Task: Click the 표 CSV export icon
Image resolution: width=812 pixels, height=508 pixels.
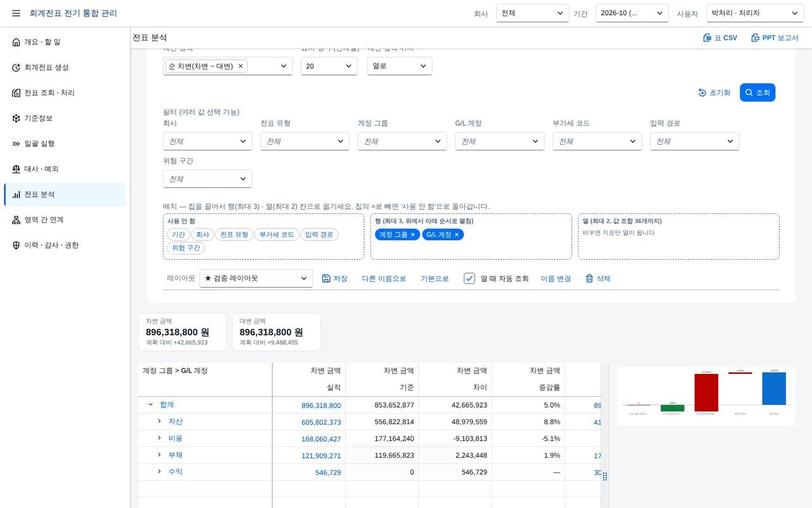Action: [707, 38]
